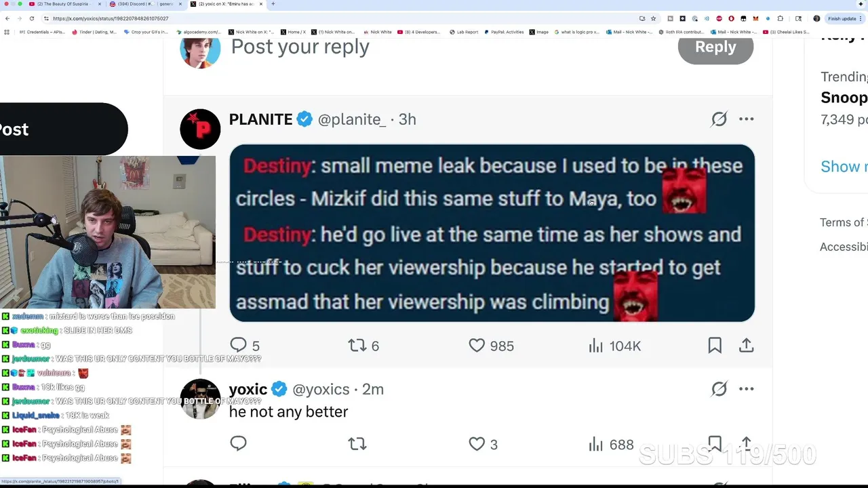868x488 pixels.
Task: Like the PLANITE reply
Action: [x=477, y=346]
